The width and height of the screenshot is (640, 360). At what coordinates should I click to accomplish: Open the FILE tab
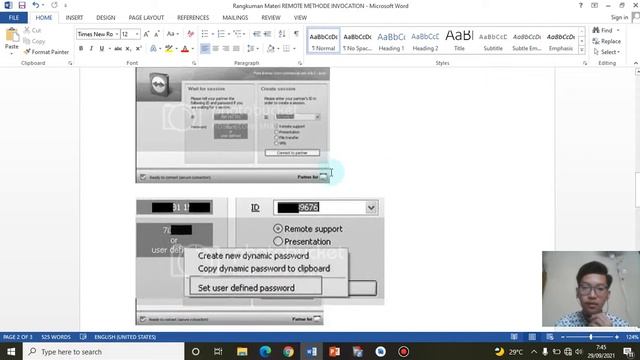click(13, 18)
